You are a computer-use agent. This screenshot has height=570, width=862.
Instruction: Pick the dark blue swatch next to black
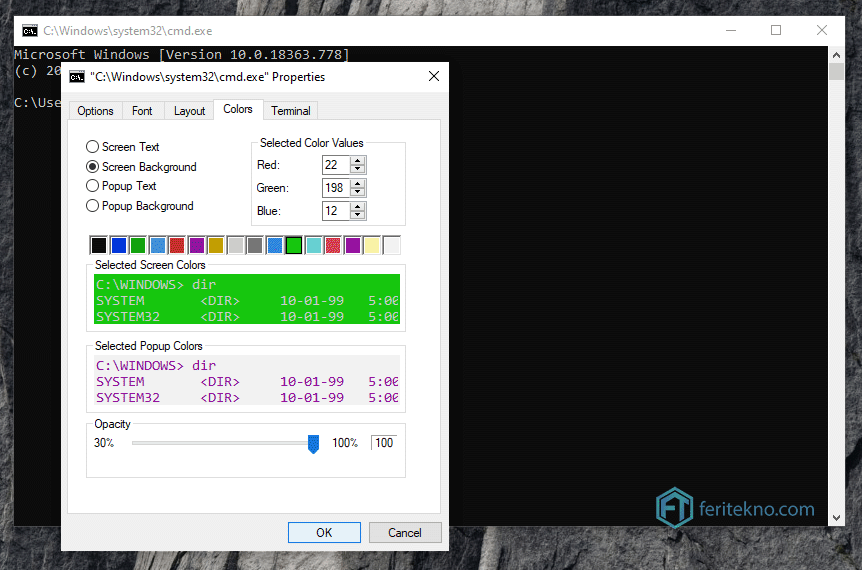click(x=119, y=245)
